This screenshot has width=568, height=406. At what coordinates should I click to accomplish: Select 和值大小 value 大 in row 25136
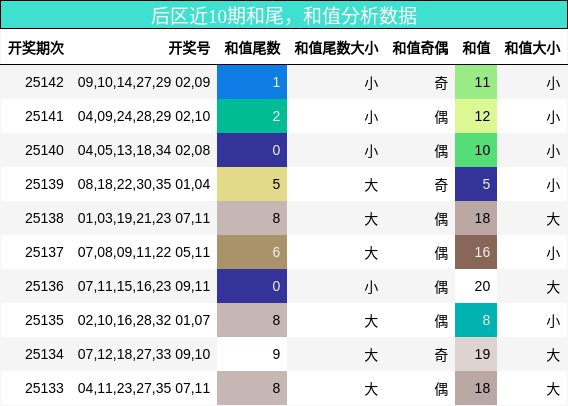[553, 287]
